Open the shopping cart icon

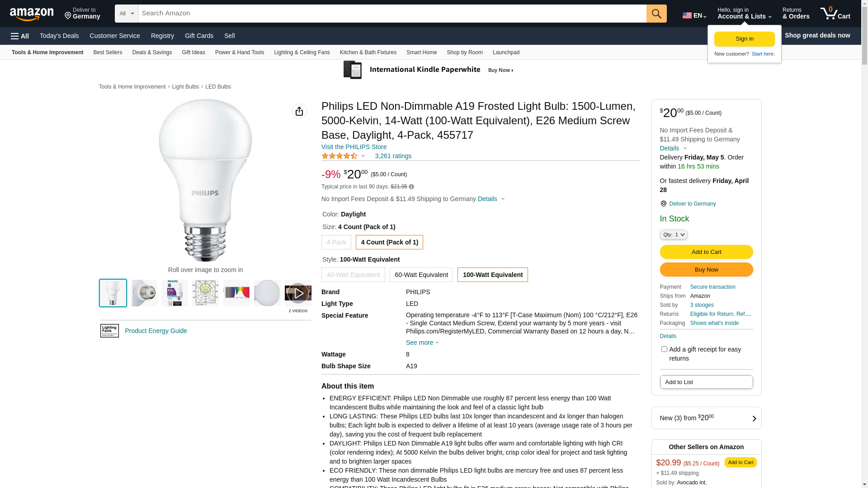(x=835, y=14)
